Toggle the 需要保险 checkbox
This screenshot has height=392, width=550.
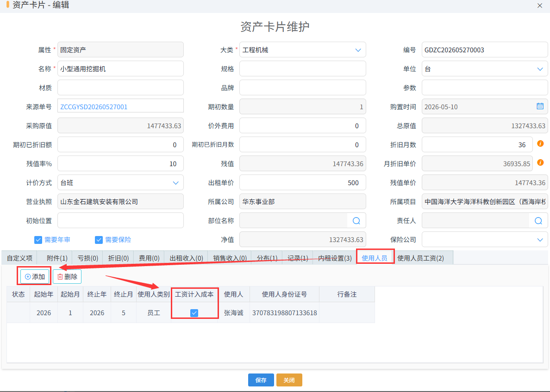pyautogui.click(x=99, y=240)
